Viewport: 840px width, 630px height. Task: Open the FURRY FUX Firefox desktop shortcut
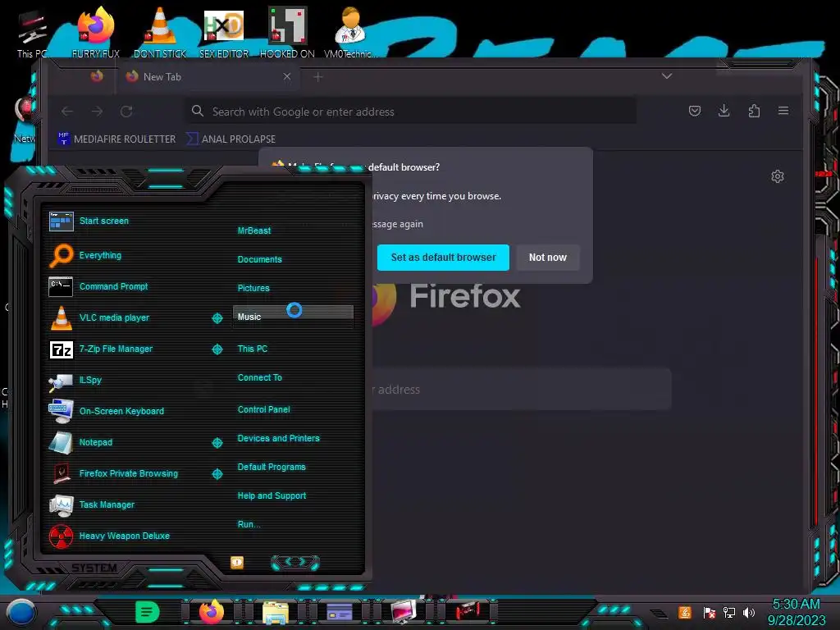coord(96,33)
